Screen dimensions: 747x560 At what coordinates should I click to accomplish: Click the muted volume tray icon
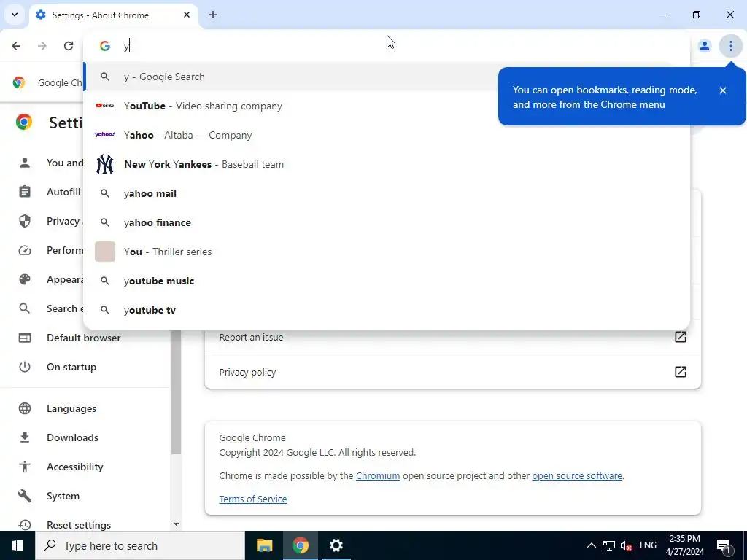click(627, 545)
